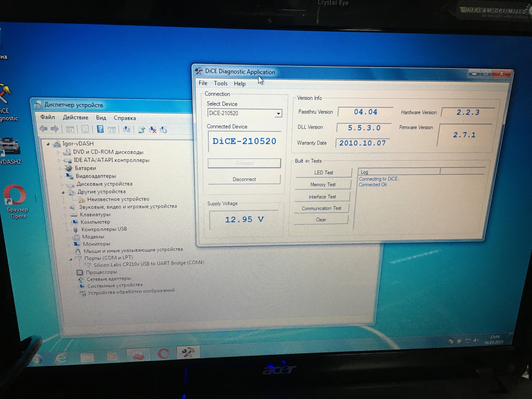The height and width of the screenshot is (399, 532).
Task: Open VDASH2 car desktop shortcut
Action: pos(10,150)
